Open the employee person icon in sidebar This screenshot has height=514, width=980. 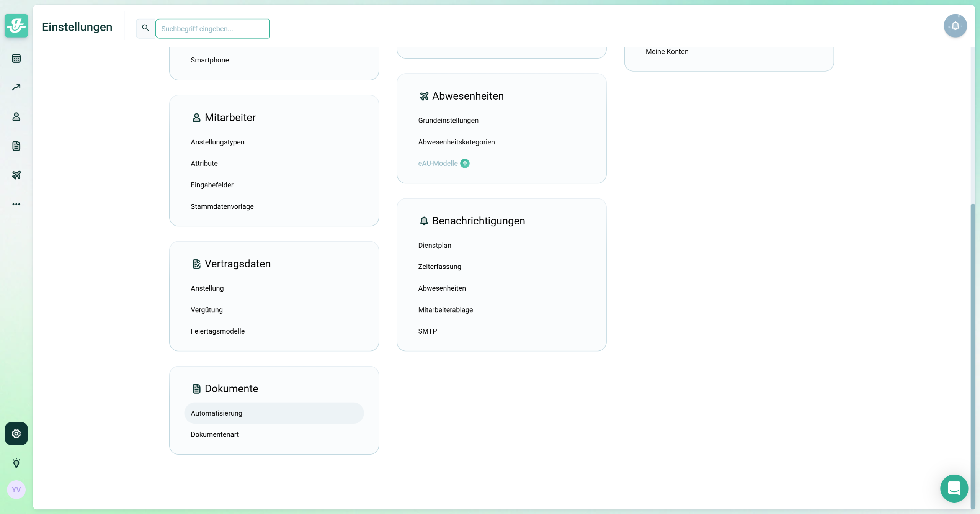(x=16, y=117)
